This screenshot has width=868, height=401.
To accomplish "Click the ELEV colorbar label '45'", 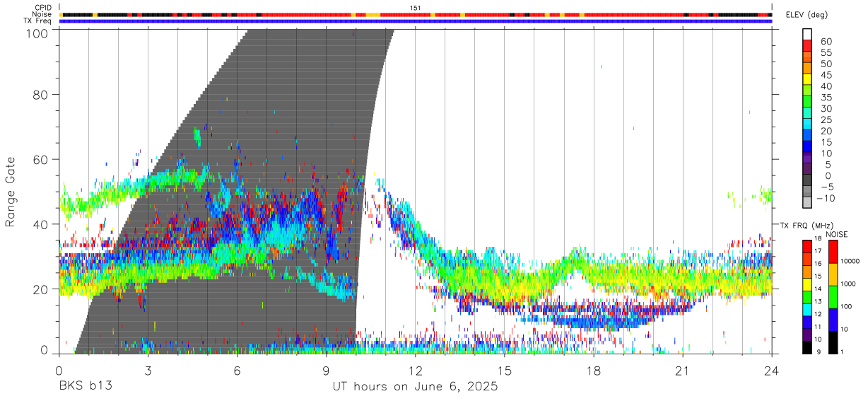I will point(826,75).
